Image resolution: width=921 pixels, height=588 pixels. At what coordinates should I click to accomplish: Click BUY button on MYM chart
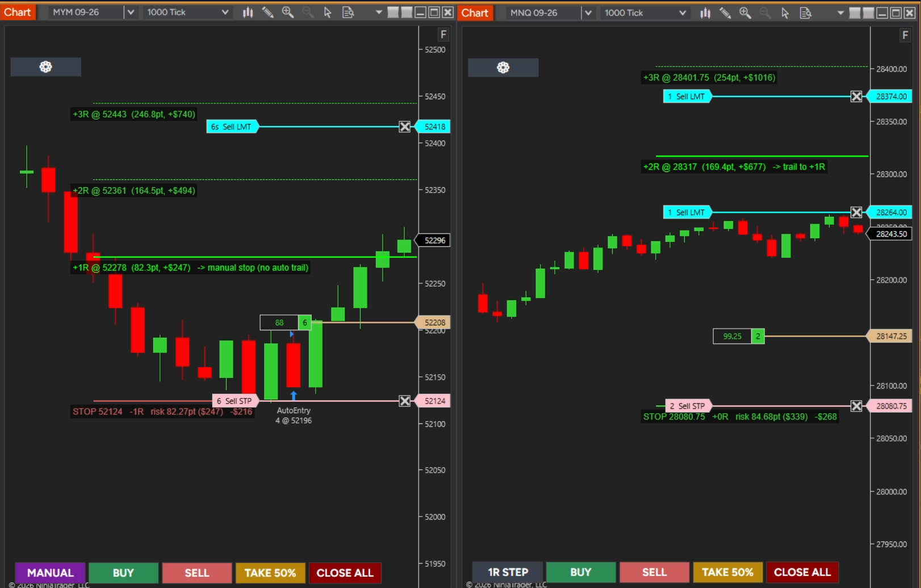pyautogui.click(x=123, y=573)
